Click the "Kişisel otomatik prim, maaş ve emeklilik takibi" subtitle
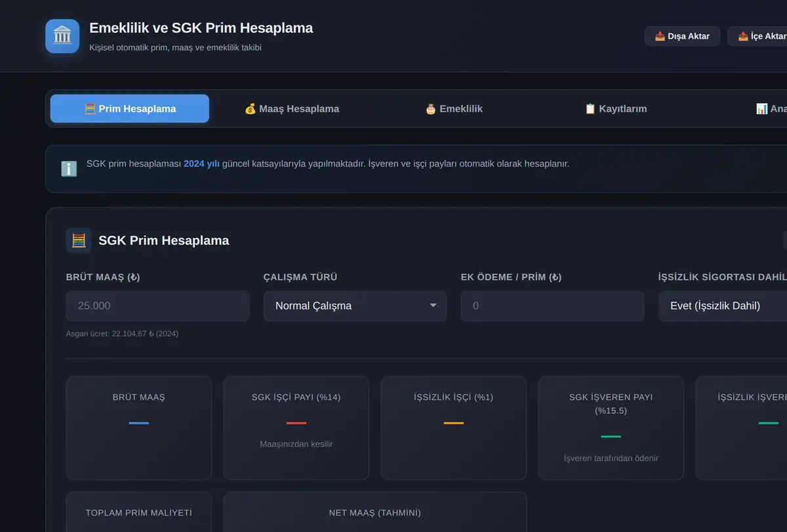 point(175,48)
